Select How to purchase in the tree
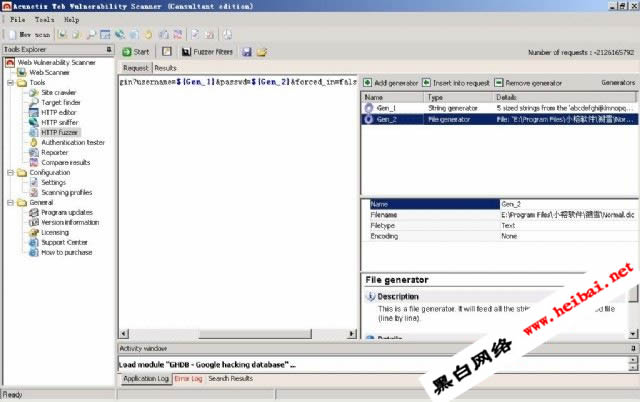This screenshot has height=402, width=640. click(x=67, y=253)
